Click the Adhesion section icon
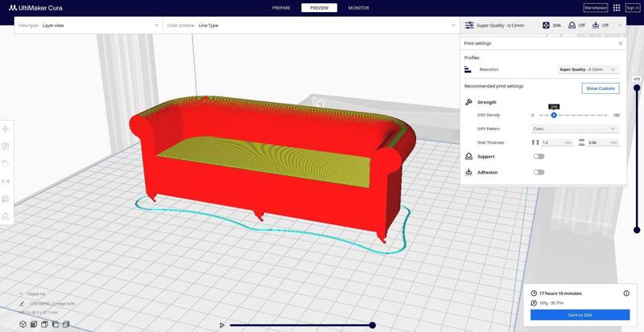The image size is (644, 332). pos(469,172)
